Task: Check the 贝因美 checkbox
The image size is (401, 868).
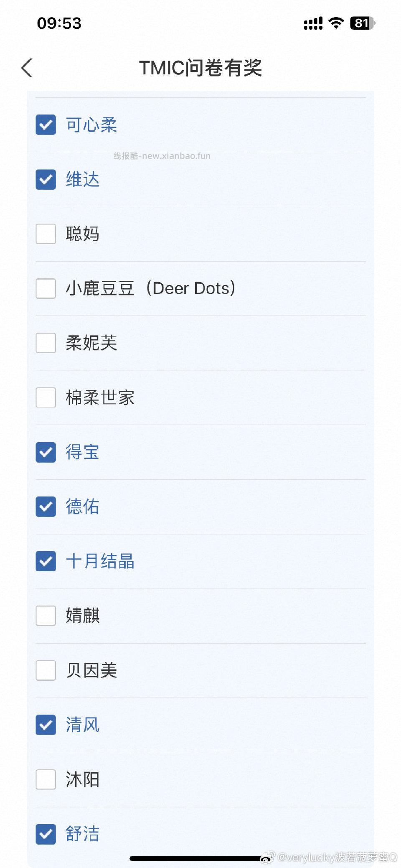Action: pos(46,670)
